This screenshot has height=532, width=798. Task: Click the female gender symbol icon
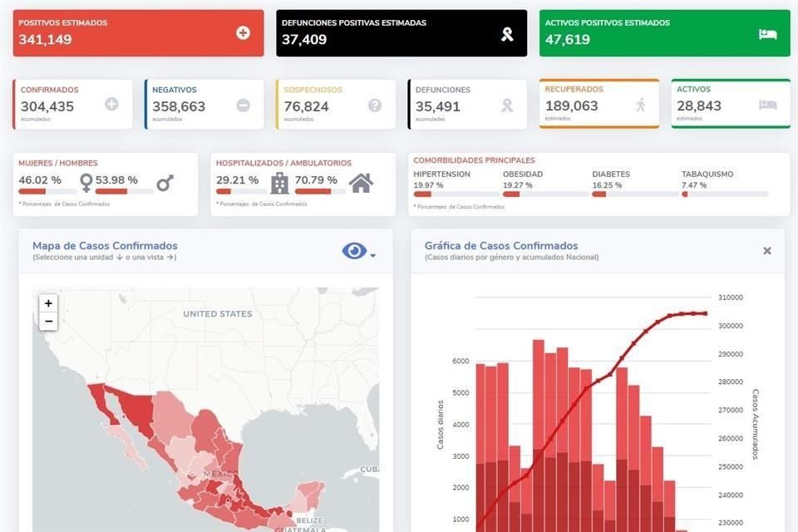[86, 183]
